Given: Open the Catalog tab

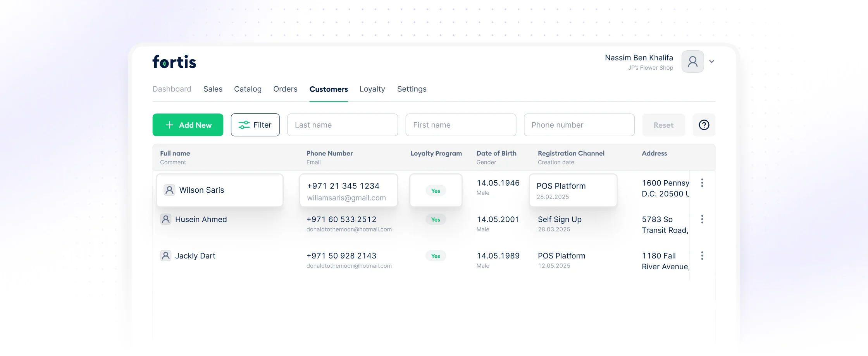Looking at the screenshot, I should [x=248, y=89].
